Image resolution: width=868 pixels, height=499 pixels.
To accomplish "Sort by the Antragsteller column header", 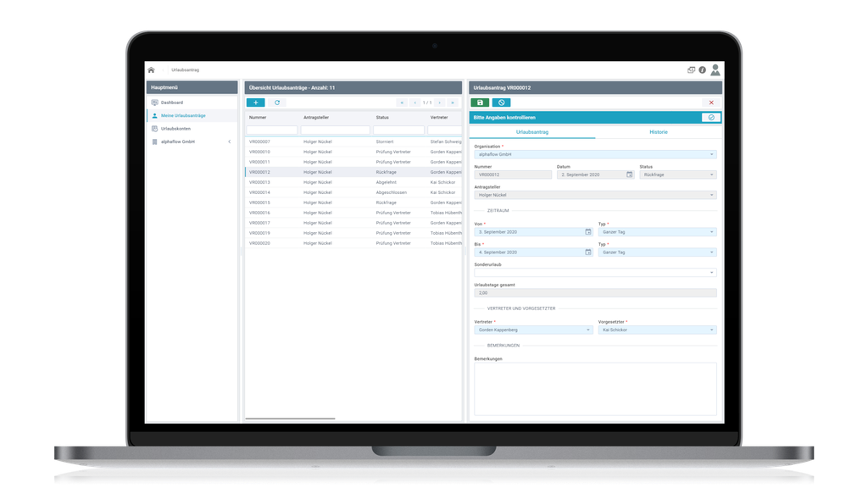I will pyautogui.click(x=316, y=117).
